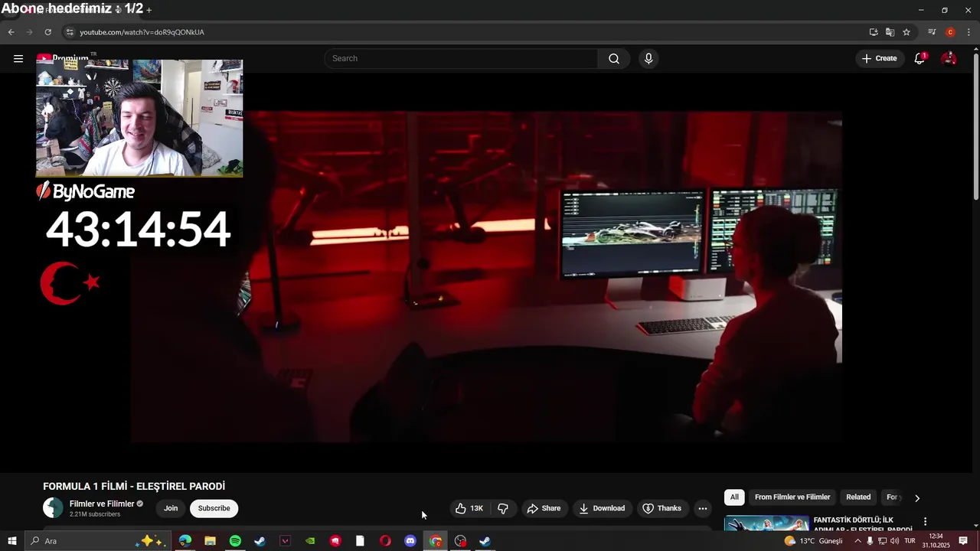Open Discord from the taskbar
The image size is (980, 551).
[x=410, y=541]
